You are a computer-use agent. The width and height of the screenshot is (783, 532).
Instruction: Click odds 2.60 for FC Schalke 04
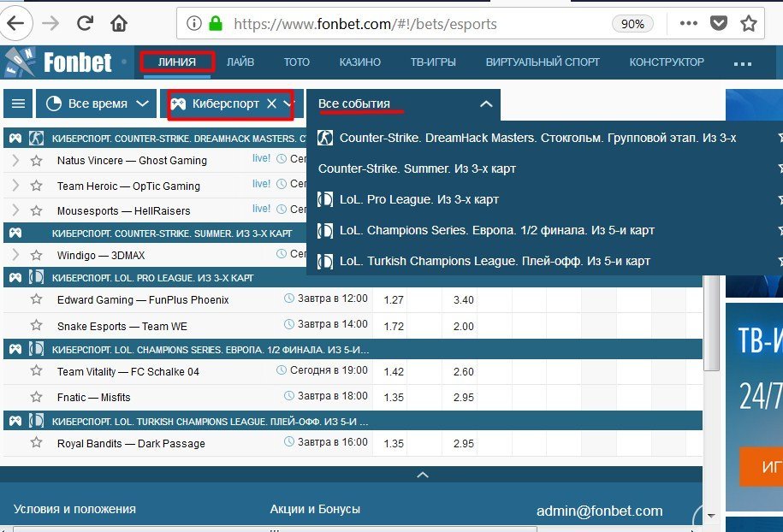click(464, 372)
